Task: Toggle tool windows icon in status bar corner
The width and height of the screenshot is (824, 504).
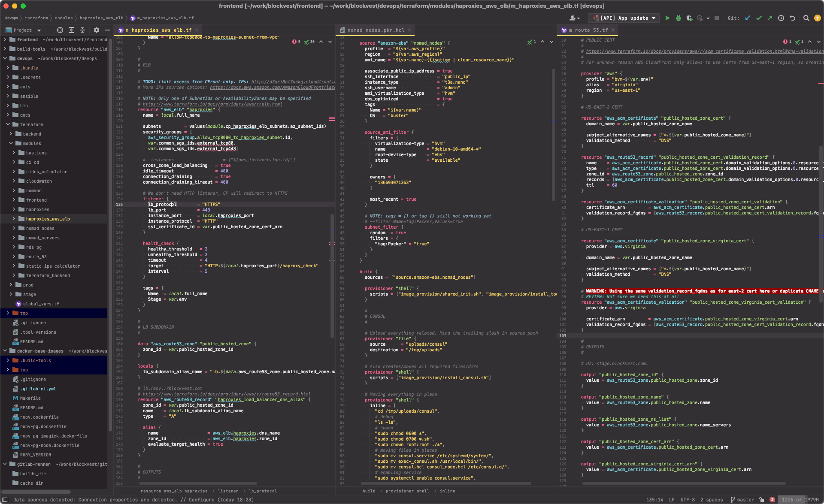Action: (6, 500)
